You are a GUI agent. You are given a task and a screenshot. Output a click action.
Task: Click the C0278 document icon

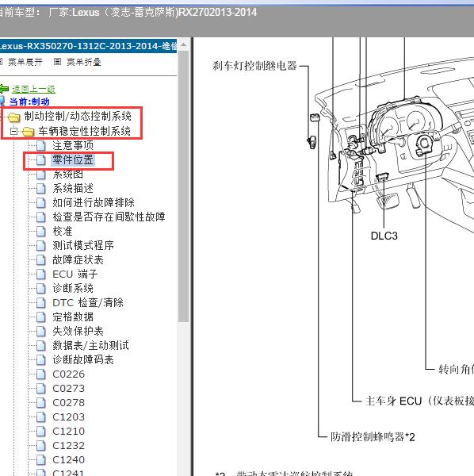[x=41, y=402]
